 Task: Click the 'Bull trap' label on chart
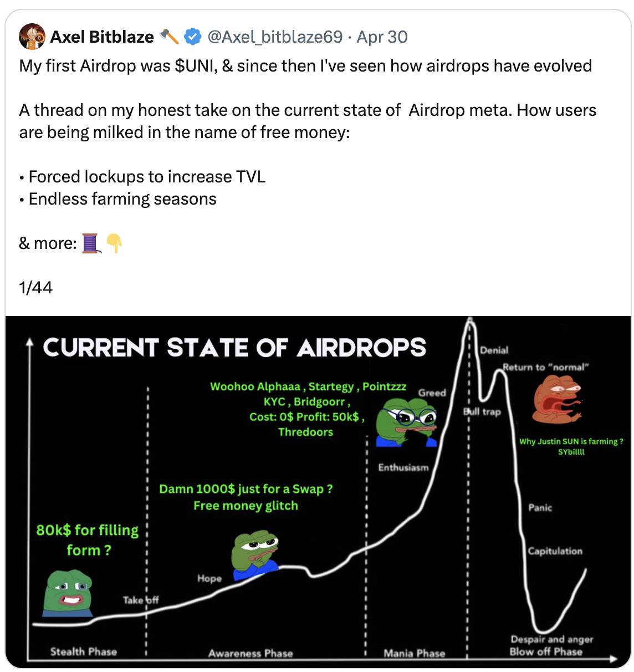(x=482, y=412)
